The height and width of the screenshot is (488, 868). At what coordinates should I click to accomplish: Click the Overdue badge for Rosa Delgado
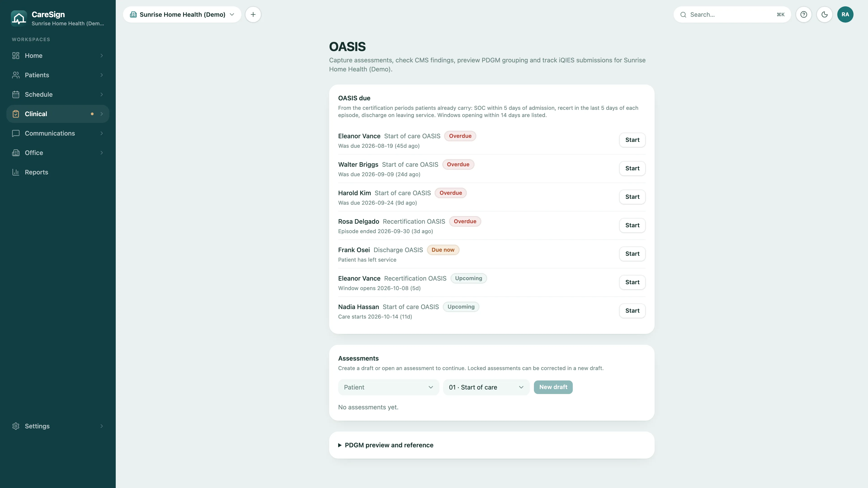(465, 222)
